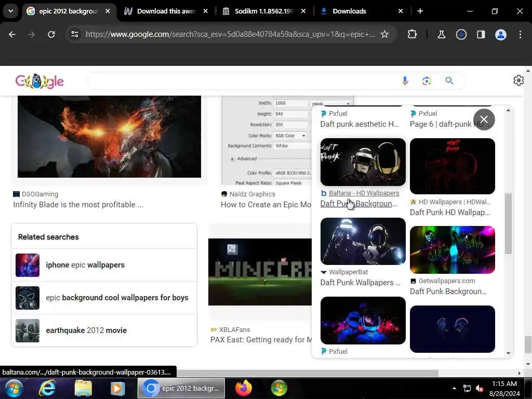Click the Google doodle logo
532x399 pixels.
click(x=39, y=81)
